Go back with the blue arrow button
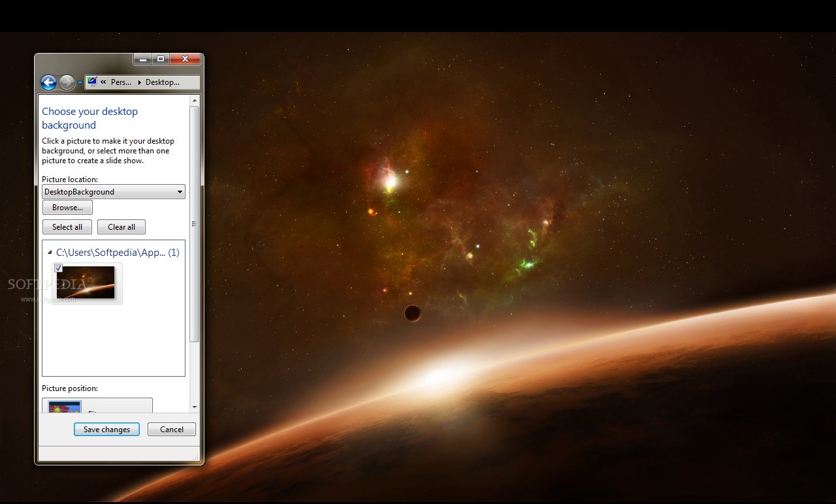 (x=48, y=82)
